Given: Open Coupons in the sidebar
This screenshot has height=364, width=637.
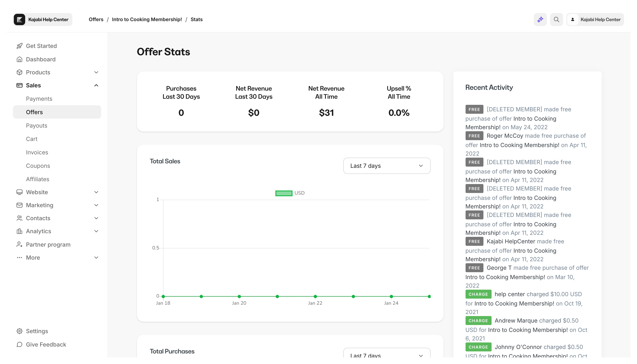Looking at the screenshot, I should pyautogui.click(x=38, y=166).
